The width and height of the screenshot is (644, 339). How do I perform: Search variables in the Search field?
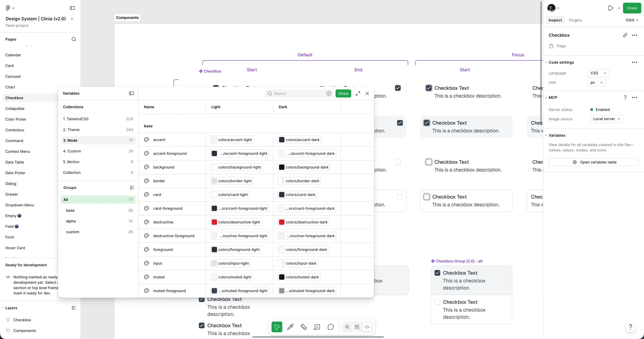pos(296,93)
